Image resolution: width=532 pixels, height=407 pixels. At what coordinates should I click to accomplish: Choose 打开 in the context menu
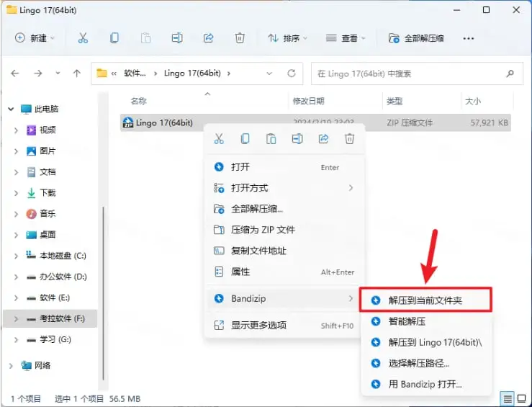(284, 167)
